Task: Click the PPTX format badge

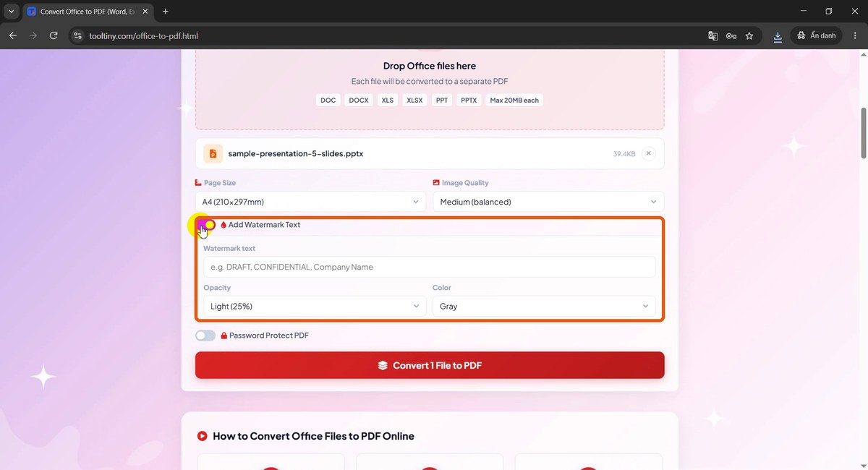Action: tap(469, 101)
